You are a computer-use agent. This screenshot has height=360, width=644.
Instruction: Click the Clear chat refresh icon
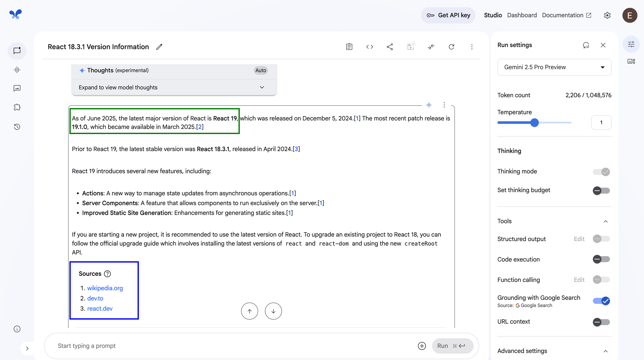tap(451, 47)
